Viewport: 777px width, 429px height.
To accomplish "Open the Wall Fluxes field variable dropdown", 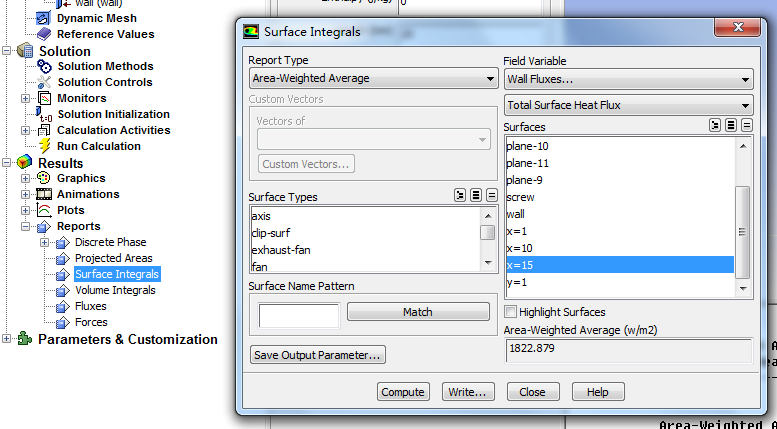I will point(628,79).
